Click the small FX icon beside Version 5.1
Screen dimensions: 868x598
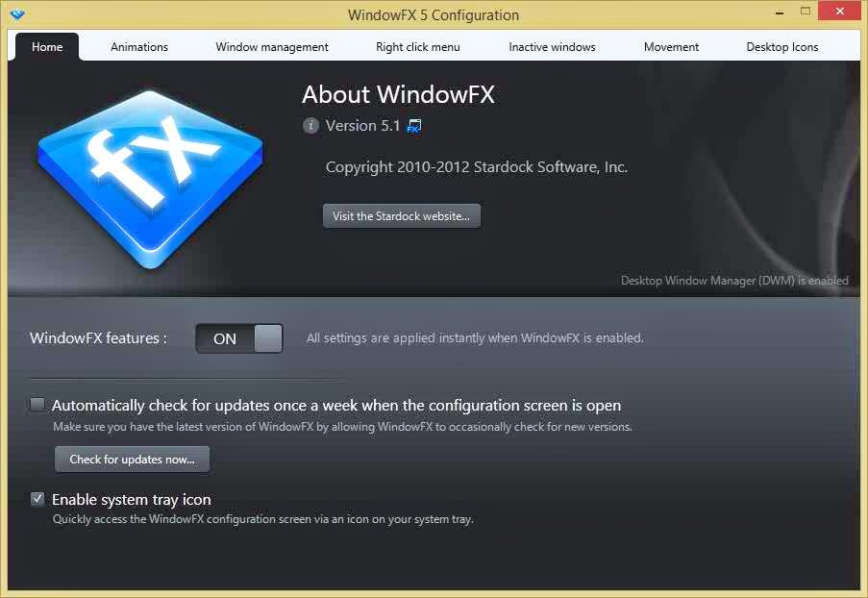point(414,126)
